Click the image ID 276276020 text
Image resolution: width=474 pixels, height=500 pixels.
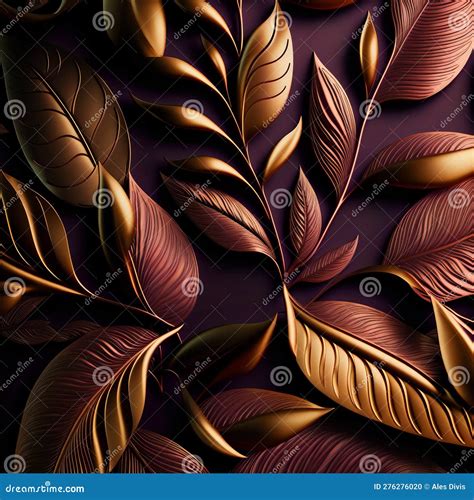tap(398, 487)
